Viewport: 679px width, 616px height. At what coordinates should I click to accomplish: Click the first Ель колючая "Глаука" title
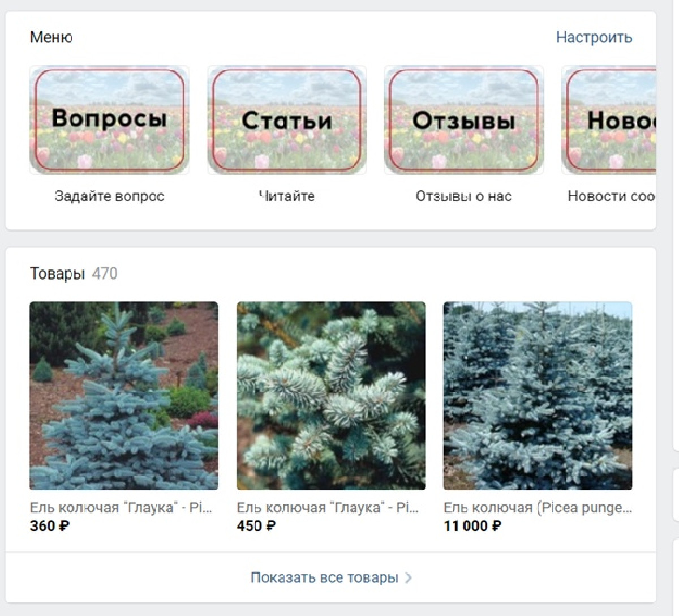[121, 508]
